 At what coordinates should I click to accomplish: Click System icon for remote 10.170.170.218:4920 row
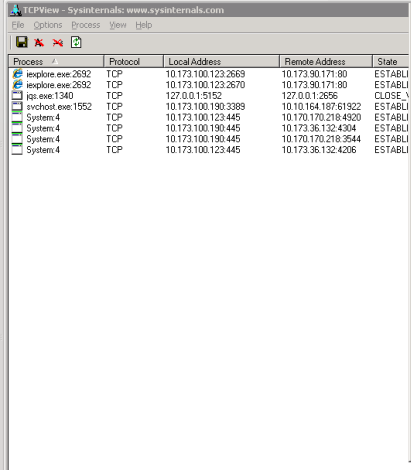pyautogui.click(x=17, y=117)
